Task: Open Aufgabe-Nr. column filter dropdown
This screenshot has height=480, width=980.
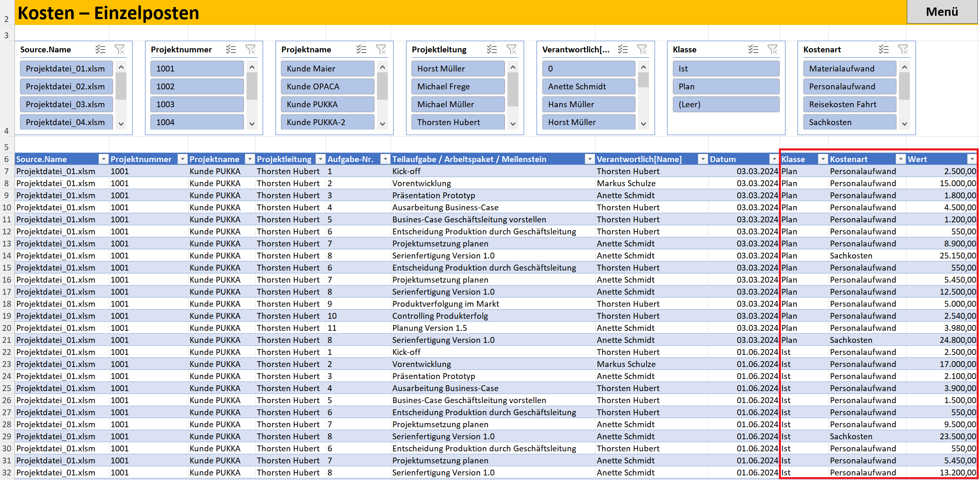Action: 385,159
